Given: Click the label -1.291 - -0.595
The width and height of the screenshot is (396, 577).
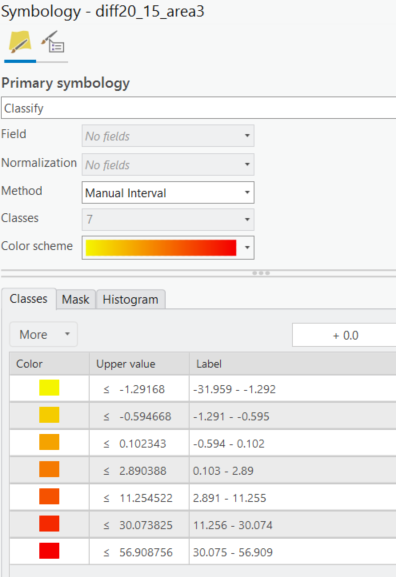Looking at the screenshot, I should pyautogui.click(x=231, y=417).
